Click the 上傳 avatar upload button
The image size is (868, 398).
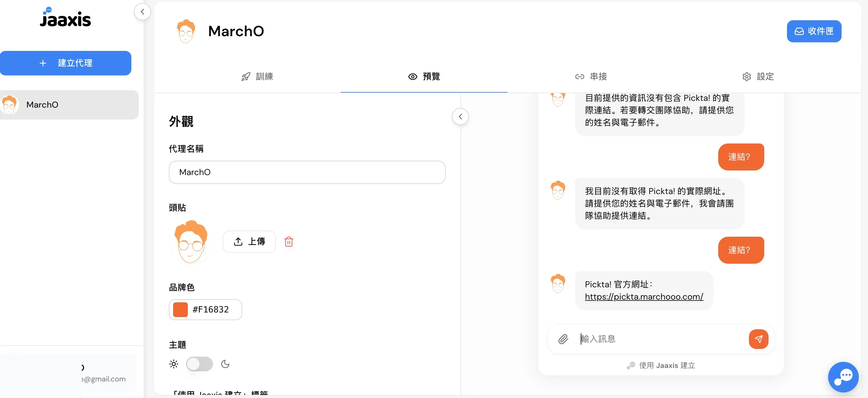pos(249,241)
